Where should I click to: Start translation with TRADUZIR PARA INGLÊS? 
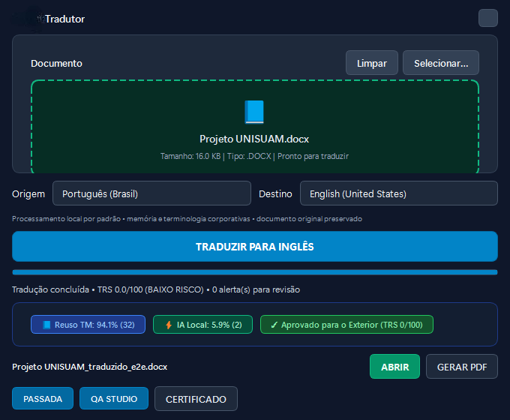(x=255, y=247)
